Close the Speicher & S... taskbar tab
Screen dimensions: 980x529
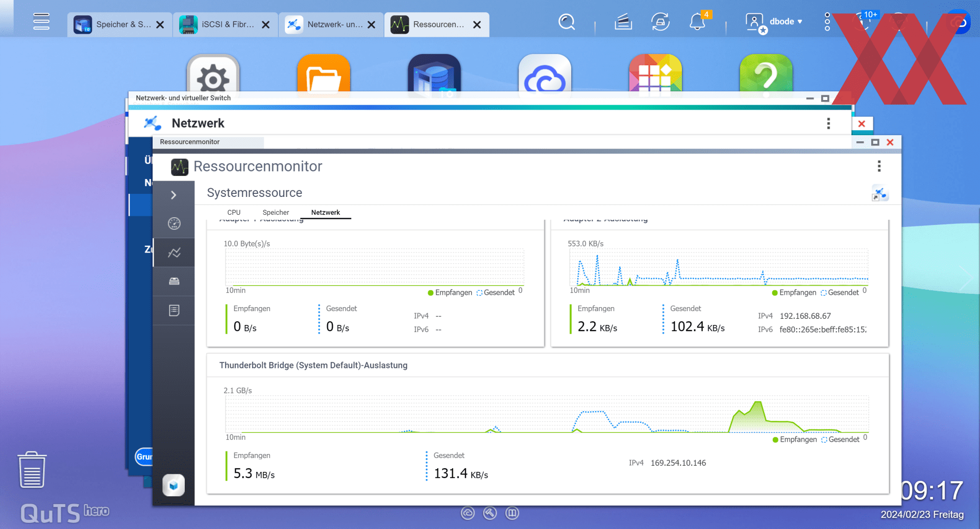click(160, 24)
